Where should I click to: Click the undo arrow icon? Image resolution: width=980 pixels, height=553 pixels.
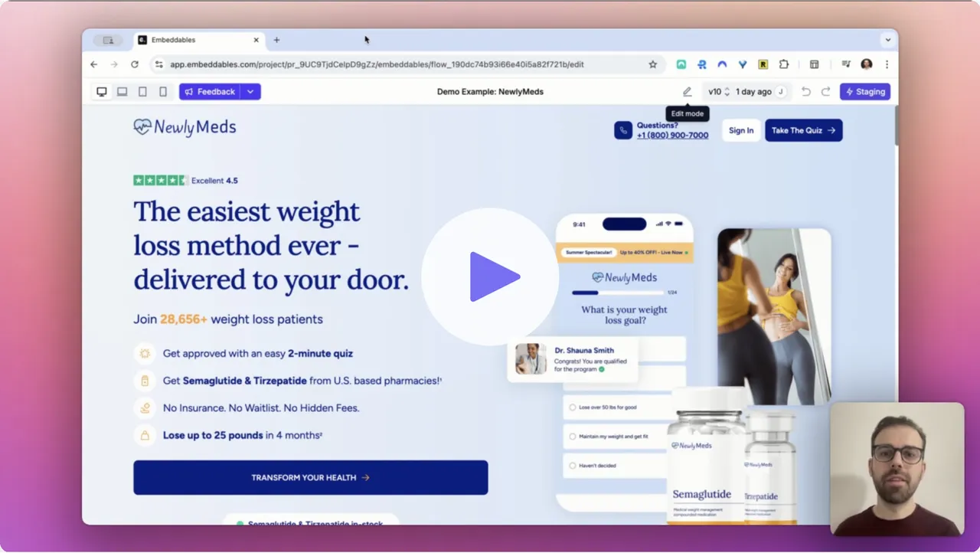(805, 92)
